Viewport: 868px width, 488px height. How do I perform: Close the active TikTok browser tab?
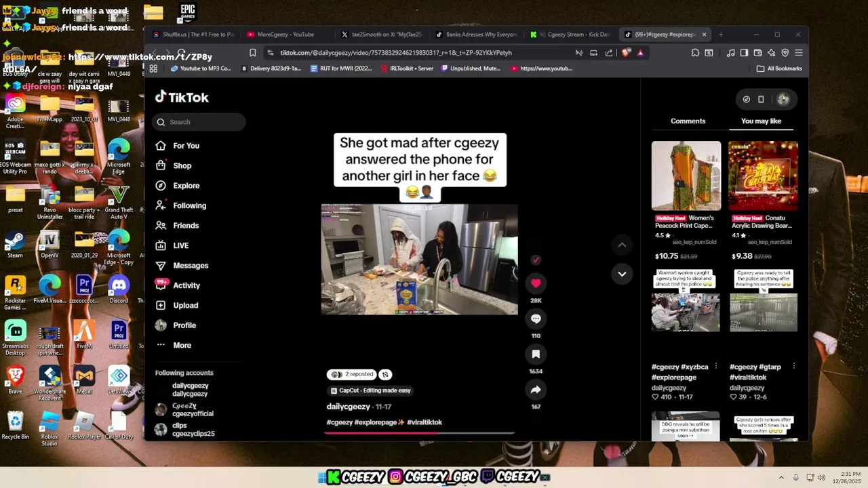[704, 35]
